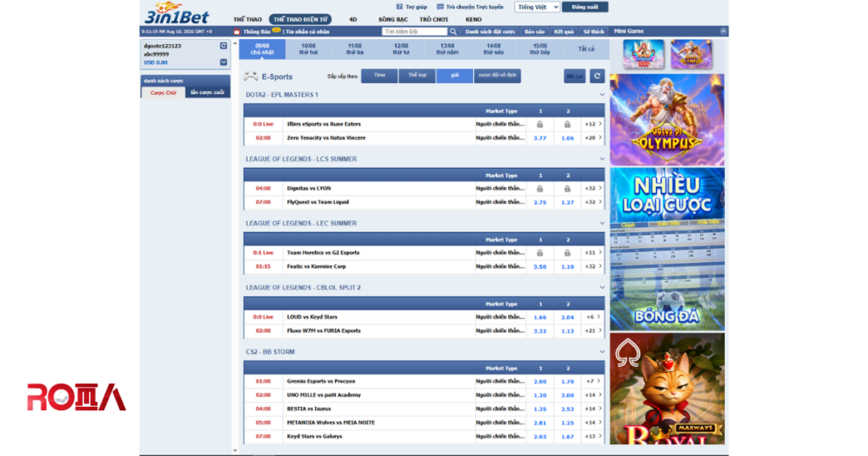Open the KENO menu
The height and width of the screenshot is (456, 868).
(x=473, y=19)
